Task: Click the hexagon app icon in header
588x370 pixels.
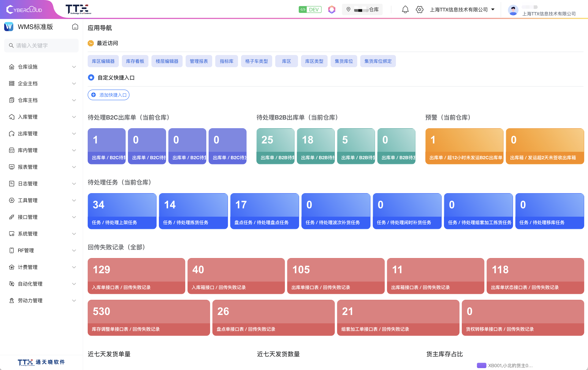Action: pyautogui.click(x=331, y=9)
